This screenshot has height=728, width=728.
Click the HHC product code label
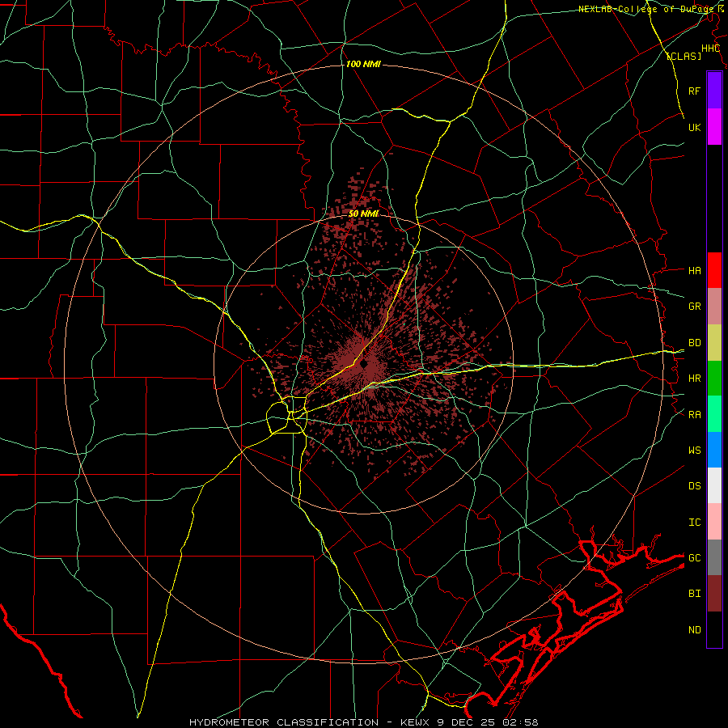tap(710, 49)
